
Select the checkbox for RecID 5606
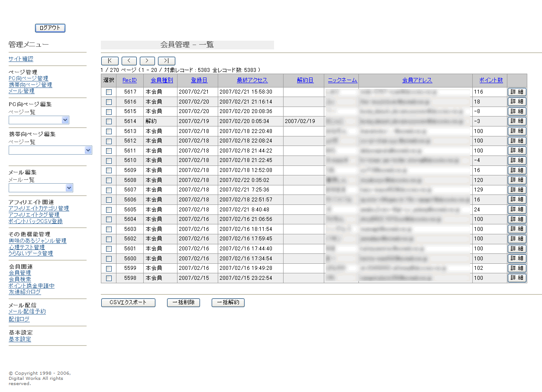coord(109,200)
